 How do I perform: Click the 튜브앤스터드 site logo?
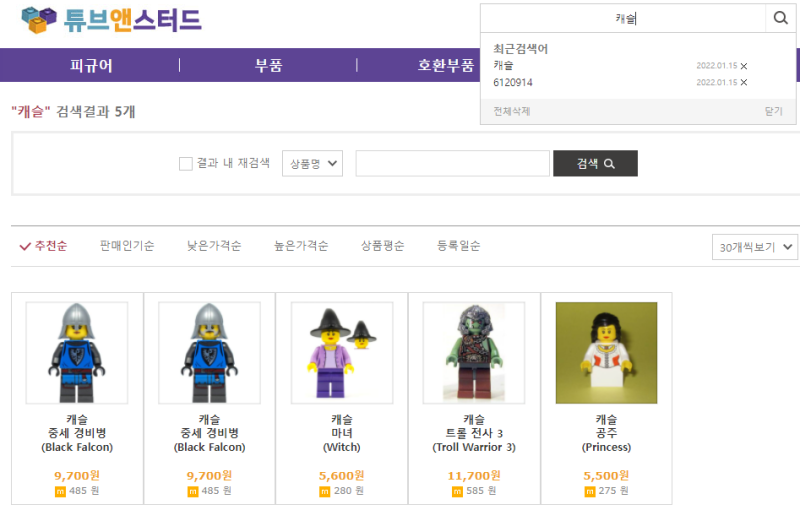(x=111, y=20)
